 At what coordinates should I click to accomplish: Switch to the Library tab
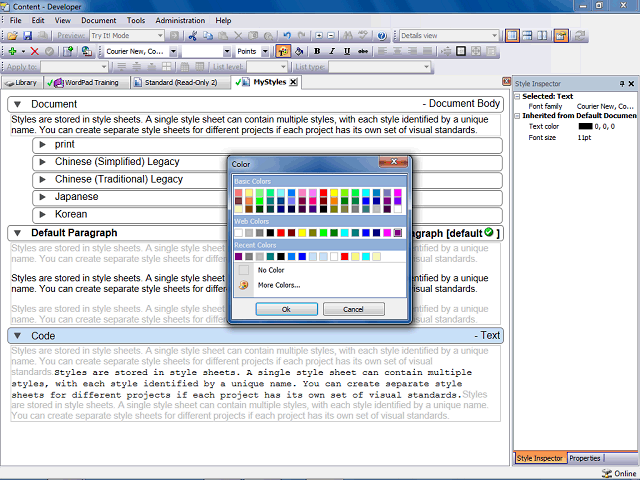22,82
